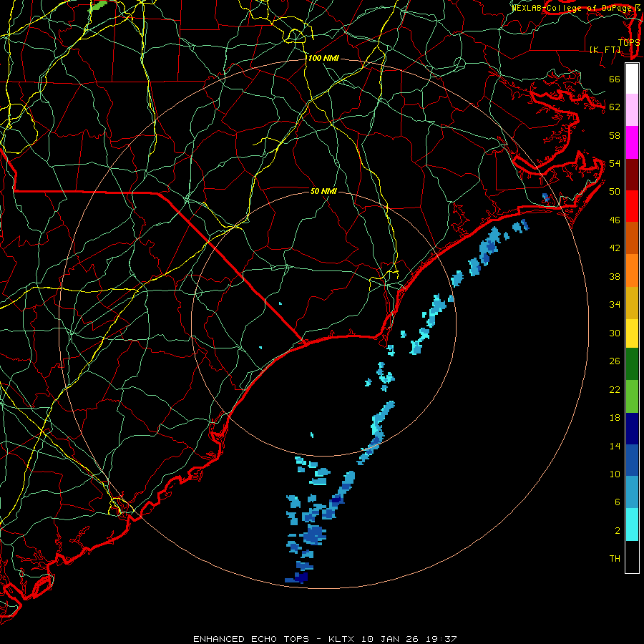
Task: Click the legend value 34
Action: 615,305
